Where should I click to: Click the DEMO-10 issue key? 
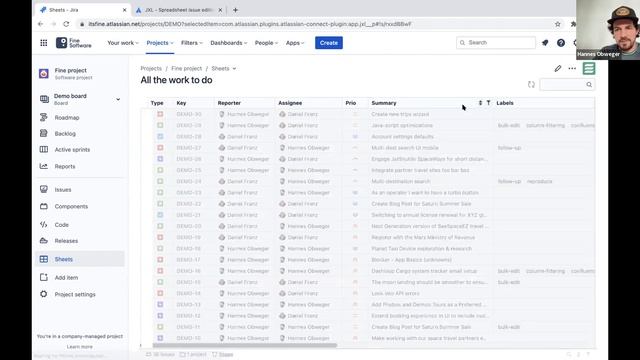pos(189,338)
